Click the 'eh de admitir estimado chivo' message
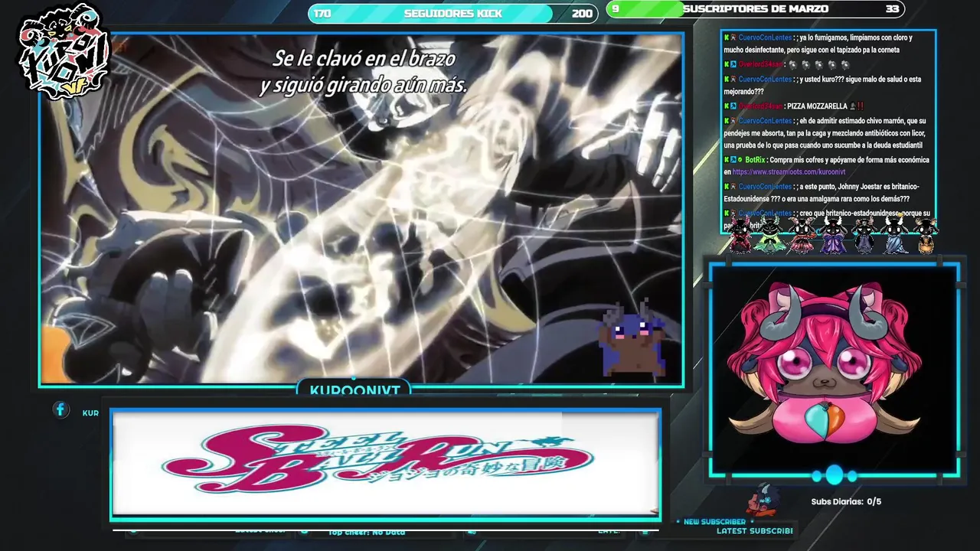 (x=825, y=133)
